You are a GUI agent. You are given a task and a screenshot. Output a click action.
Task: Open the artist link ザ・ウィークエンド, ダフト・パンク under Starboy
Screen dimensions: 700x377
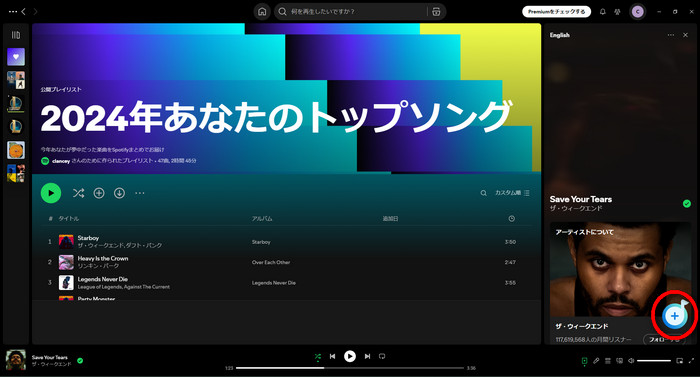[x=120, y=245]
